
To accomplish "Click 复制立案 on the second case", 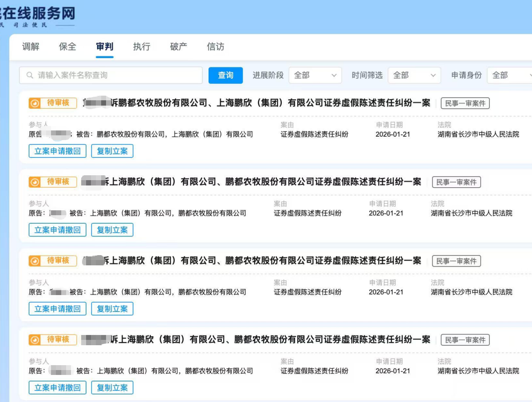I will click(x=112, y=230).
